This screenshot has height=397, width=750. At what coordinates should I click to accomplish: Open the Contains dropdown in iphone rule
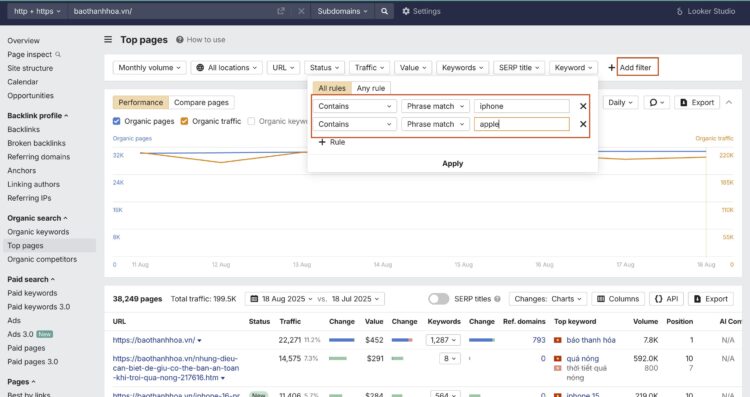tap(354, 106)
